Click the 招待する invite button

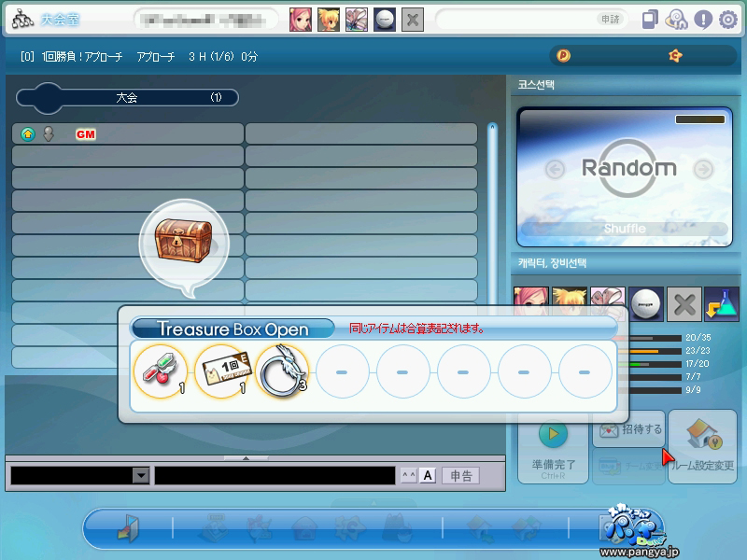pos(628,429)
